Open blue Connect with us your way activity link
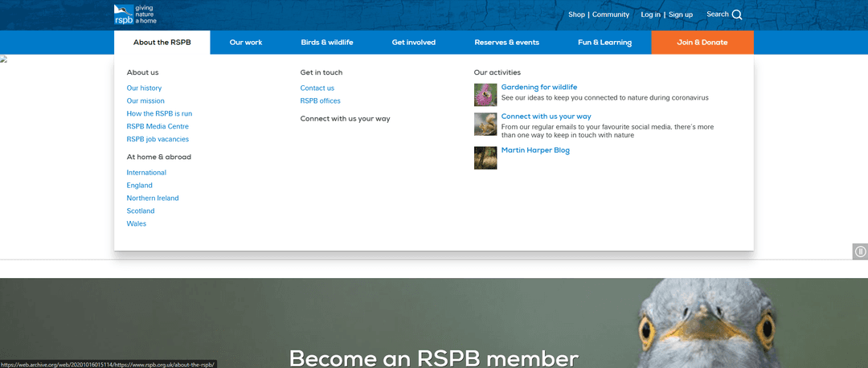This screenshot has width=868, height=368. (x=547, y=117)
